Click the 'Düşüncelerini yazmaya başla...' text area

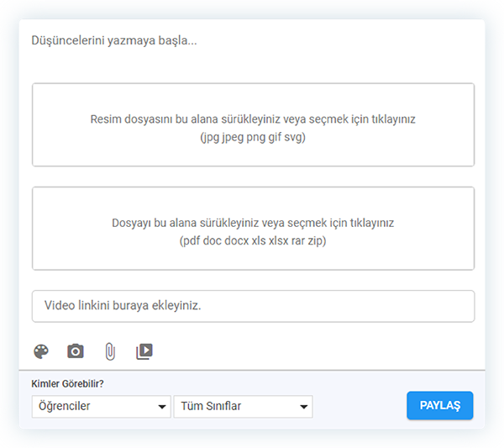point(113,40)
